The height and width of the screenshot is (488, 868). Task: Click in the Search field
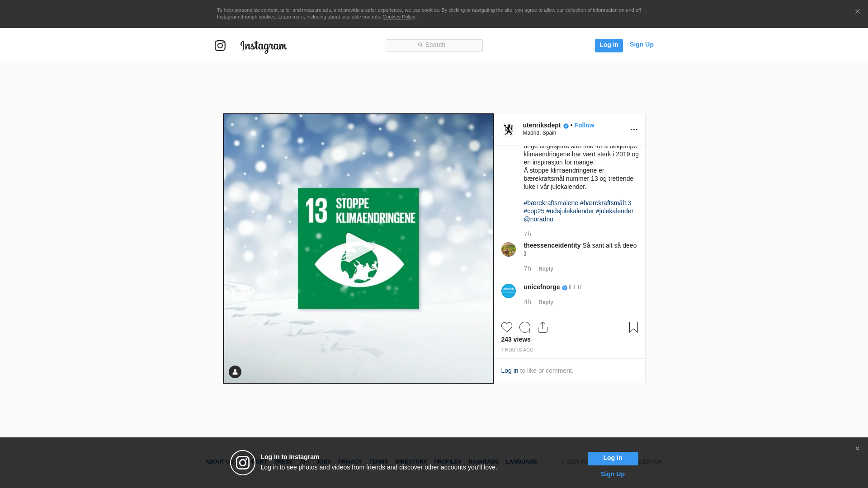pyautogui.click(x=434, y=45)
